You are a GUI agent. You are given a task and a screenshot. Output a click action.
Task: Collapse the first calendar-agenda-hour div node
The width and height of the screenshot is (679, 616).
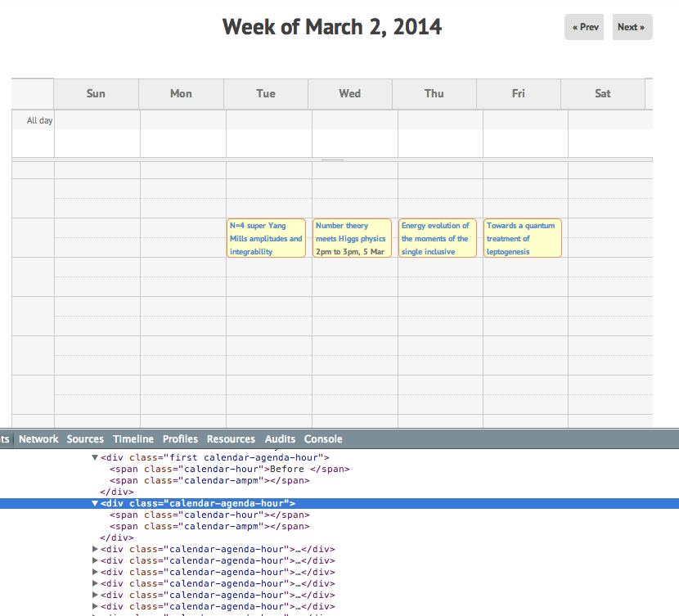(95, 457)
